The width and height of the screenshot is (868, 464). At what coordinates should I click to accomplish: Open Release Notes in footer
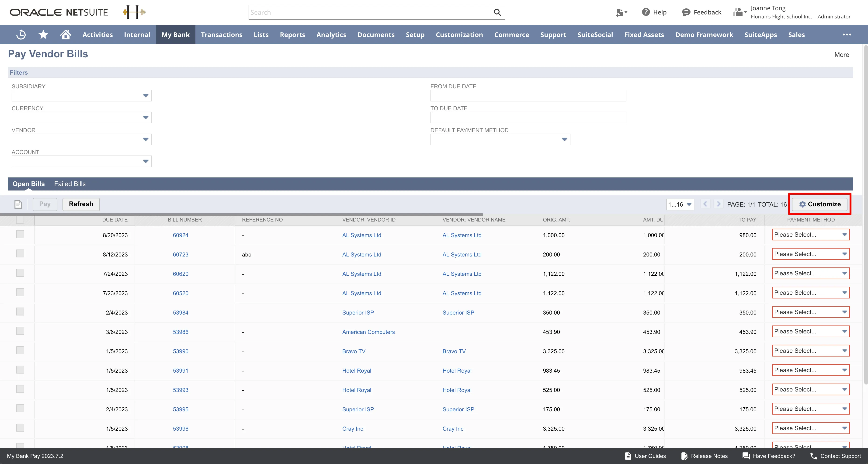[x=704, y=456]
